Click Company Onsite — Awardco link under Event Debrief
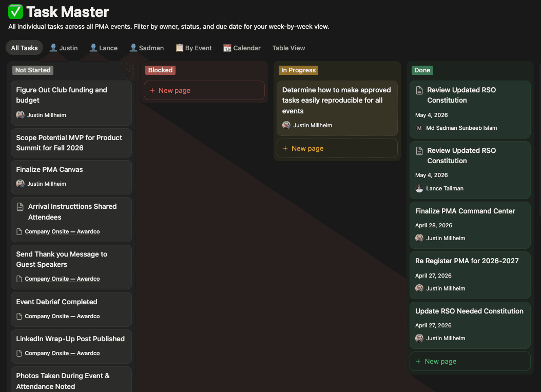Viewport: 541px width, 392px height. pos(62,316)
